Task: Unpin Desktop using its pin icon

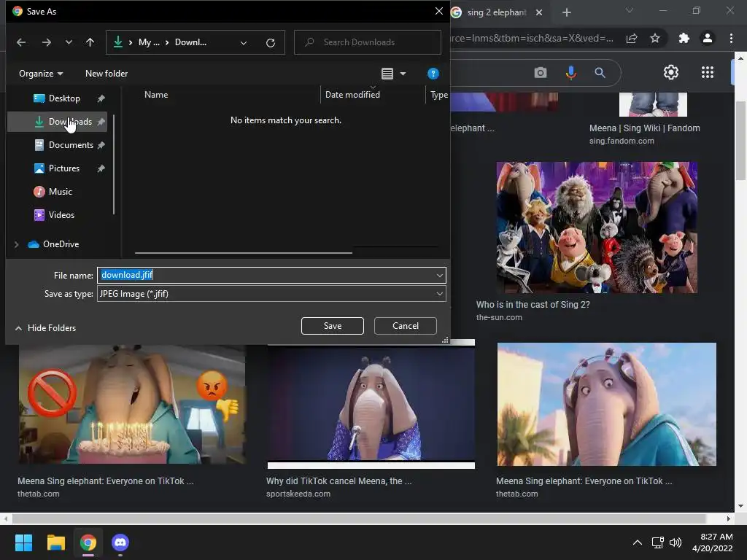Action: (101, 98)
